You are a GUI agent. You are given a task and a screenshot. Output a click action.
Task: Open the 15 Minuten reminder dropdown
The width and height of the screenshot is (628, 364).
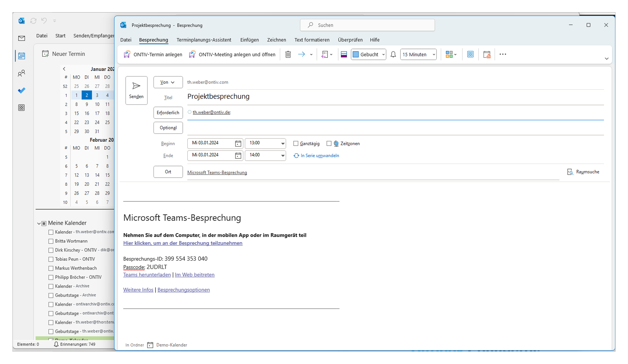coord(418,54)
